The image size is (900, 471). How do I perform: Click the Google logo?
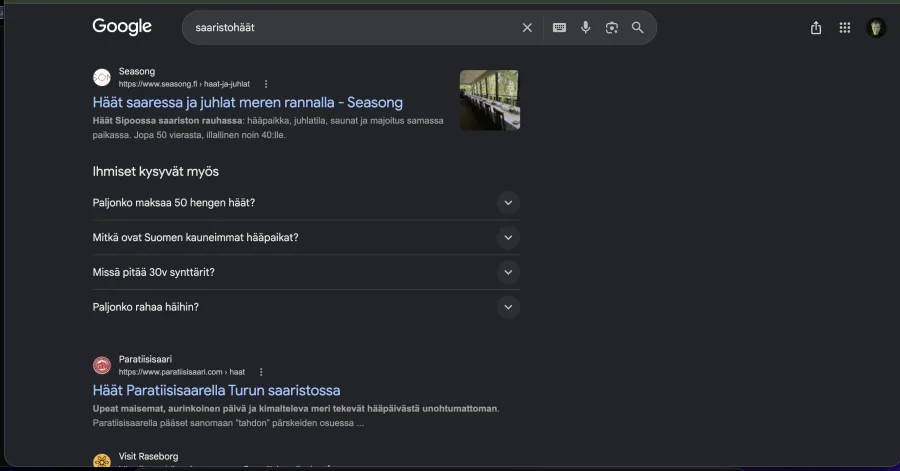coord(122,26)
